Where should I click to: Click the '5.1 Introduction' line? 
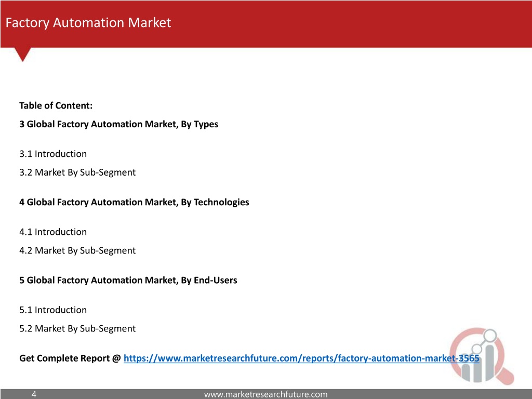tap(53, 310)
